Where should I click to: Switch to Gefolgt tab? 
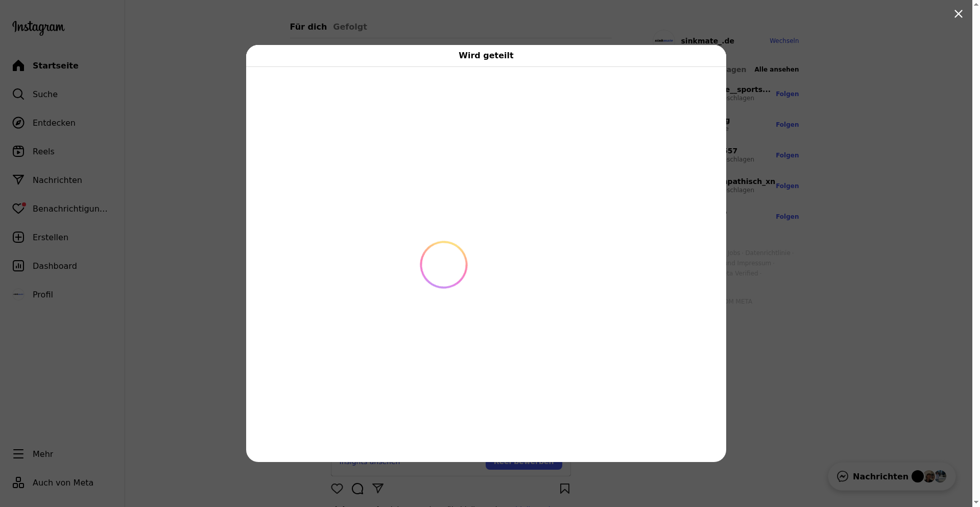pos(350,27)
